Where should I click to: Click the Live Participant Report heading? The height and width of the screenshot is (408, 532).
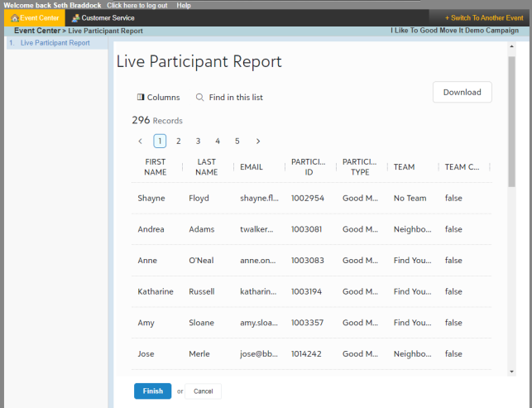point(199,62)
